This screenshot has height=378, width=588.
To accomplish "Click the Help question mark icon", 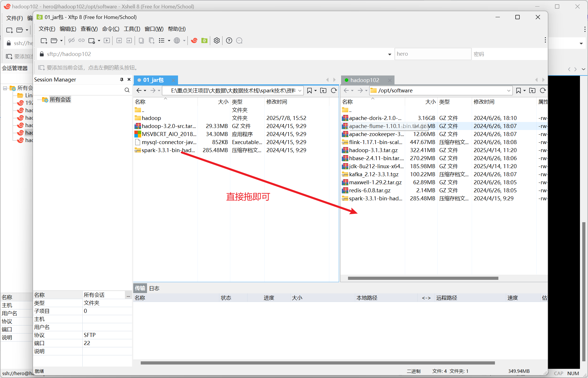I will (x=229, y=40).
